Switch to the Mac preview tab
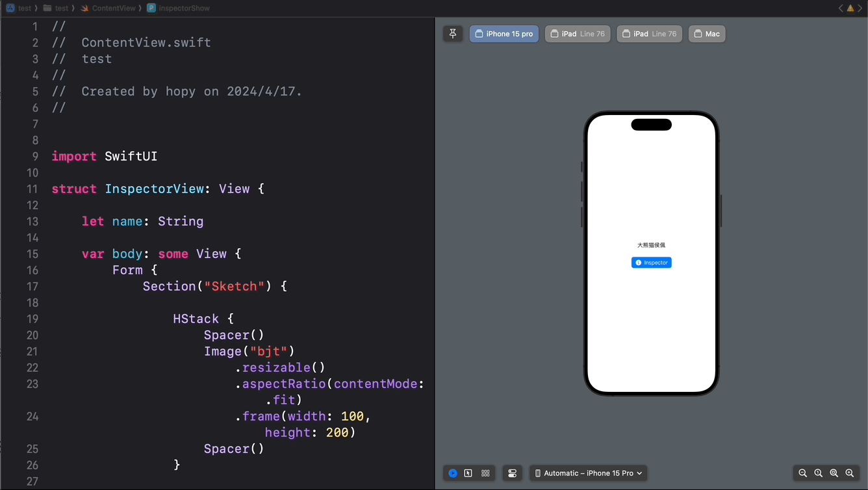Screen dimensions: 868x490 pos(707,34)
